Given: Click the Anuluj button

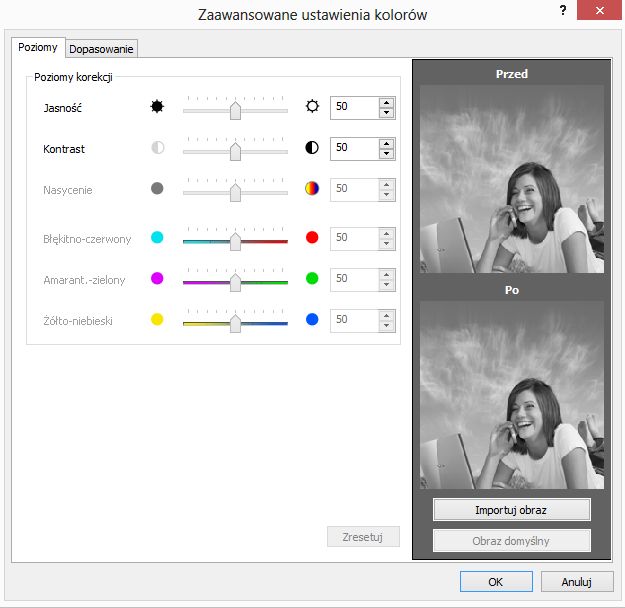Looking at the screenshot, I should click(x=576, y=582).
